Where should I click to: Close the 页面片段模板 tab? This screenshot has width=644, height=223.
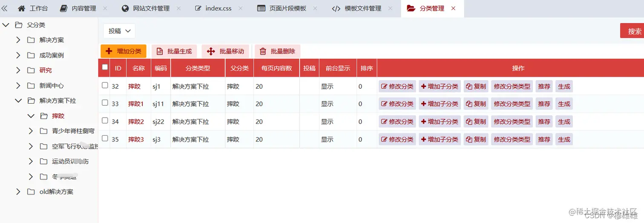[315, 9]
